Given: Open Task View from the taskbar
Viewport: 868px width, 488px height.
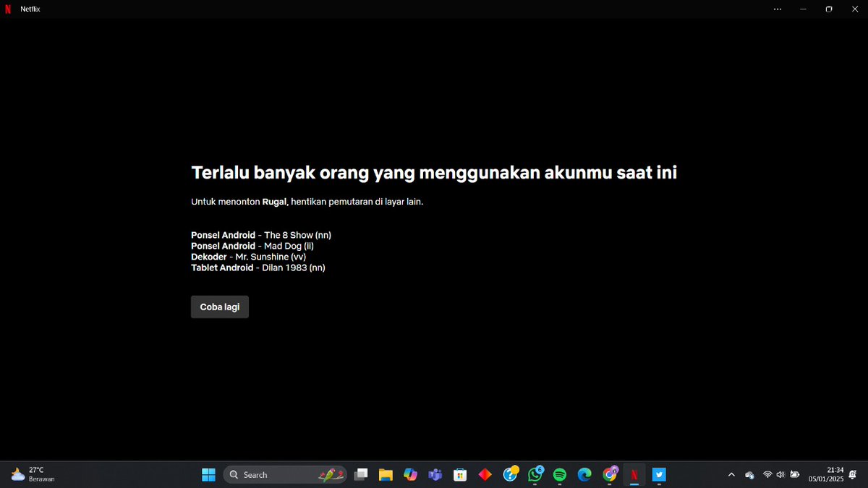Looking at the screenshot, I should [360, 475].
